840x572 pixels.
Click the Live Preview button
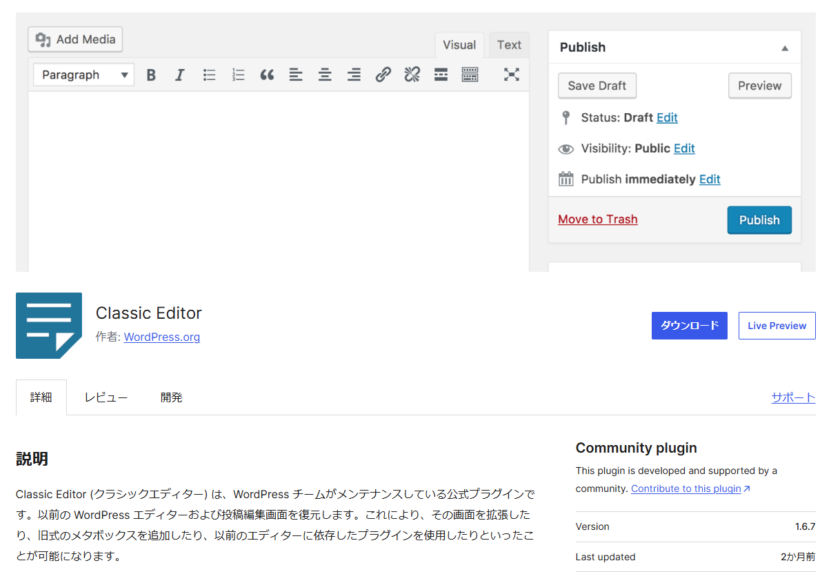click(777, 326)
